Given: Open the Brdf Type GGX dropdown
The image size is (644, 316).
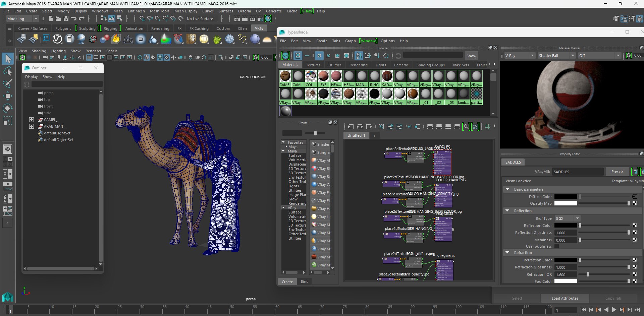Looking at the screenshot, I should point(567,218).
